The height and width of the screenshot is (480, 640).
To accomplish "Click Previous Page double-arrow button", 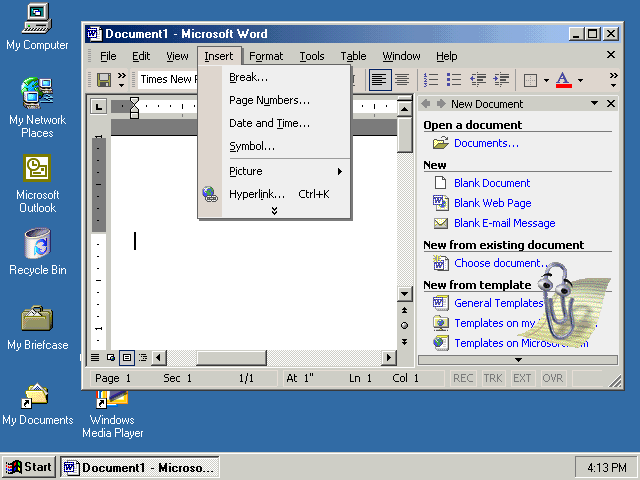I will coord(404,310).
